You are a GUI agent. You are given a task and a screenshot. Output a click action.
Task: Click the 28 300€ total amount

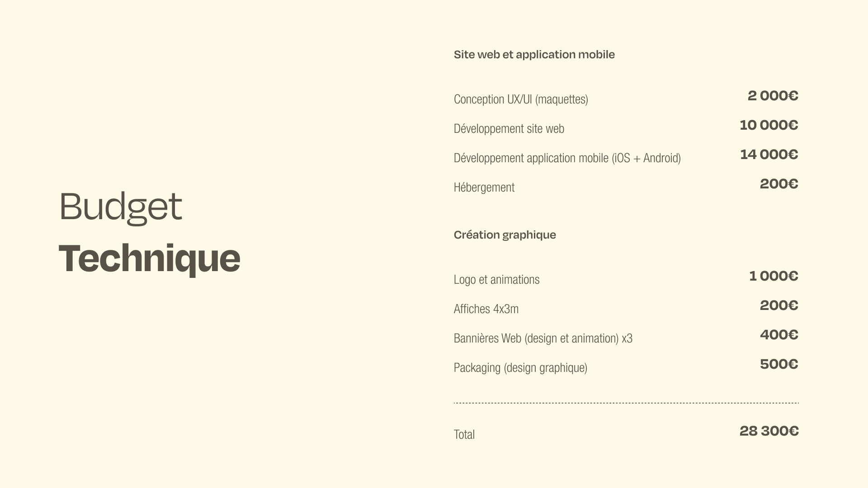[x=769, y=431]
